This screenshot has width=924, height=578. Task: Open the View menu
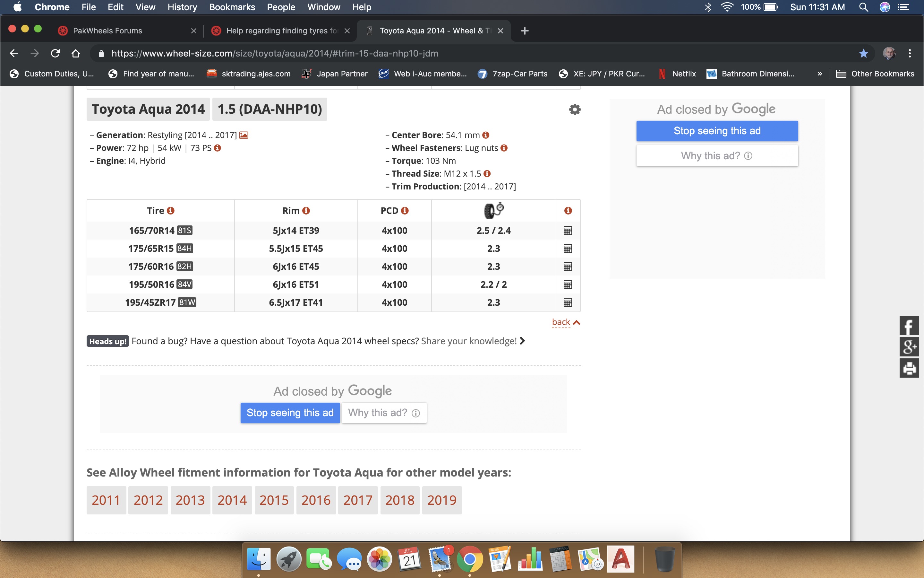click(145, 7)
